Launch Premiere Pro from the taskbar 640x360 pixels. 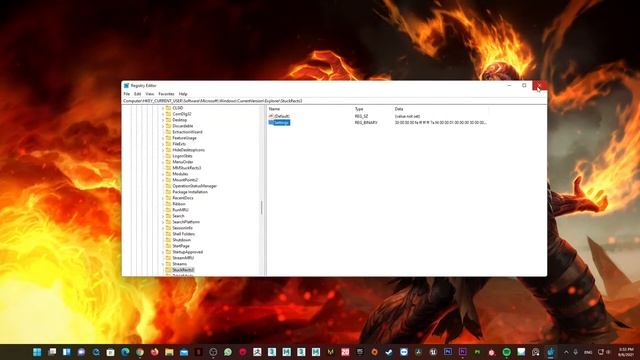(462, 352)
